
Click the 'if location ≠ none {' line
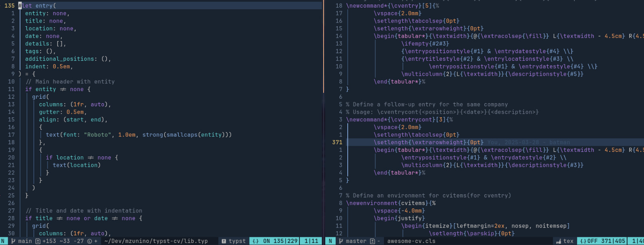(x=82, y=158)
